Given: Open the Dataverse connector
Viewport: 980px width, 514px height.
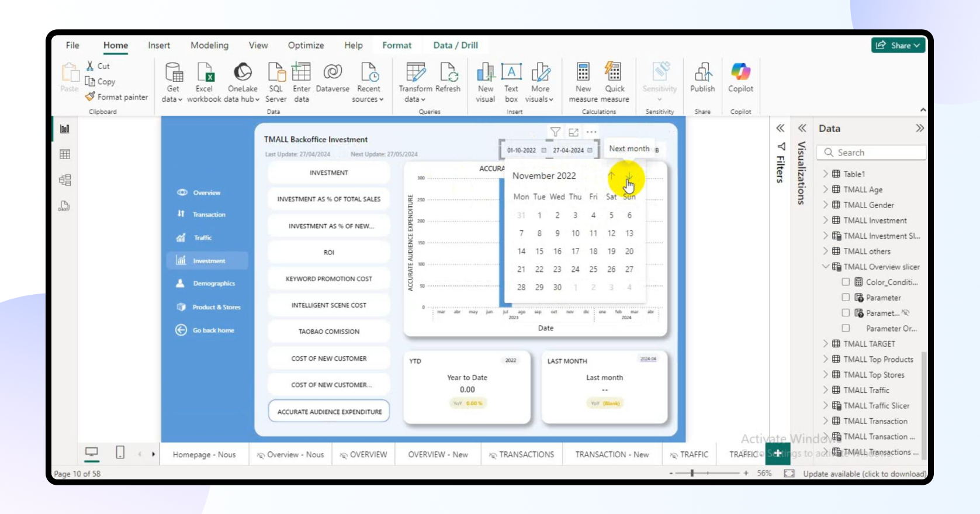Looking at the screenshot, I should (333, 77).
